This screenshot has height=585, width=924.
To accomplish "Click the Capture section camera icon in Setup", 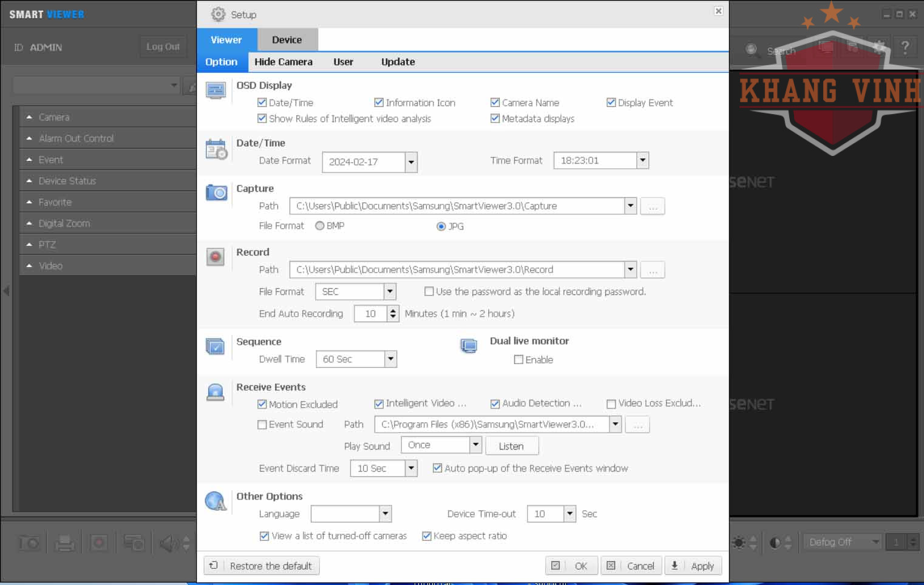I will point(216,192).
